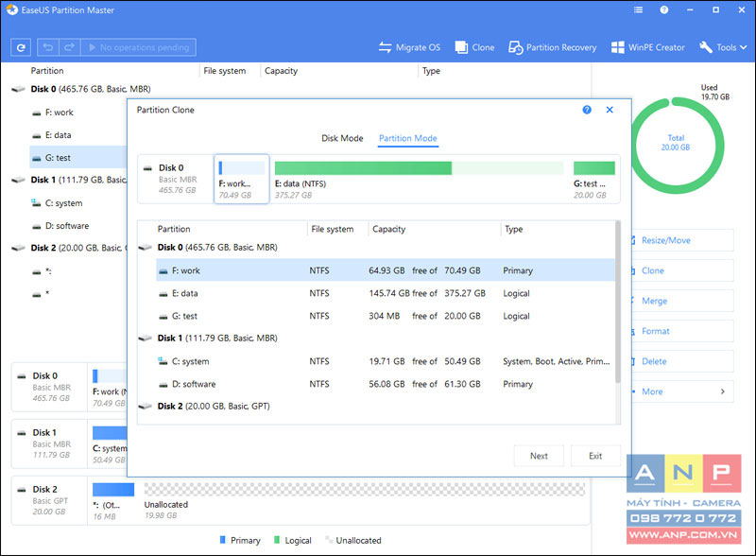This screenshot has width=756, height=556.
Task: Click the Type column header in dialog
Action: [x=513, y=229]
